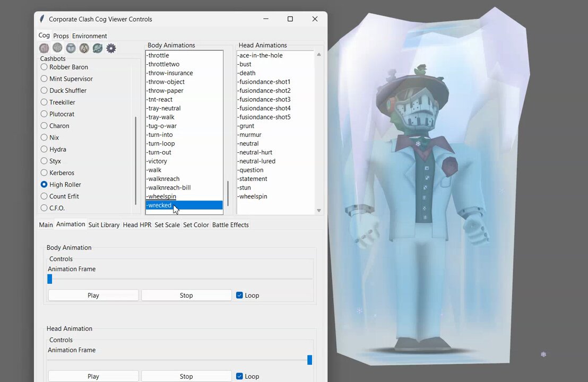
Task: Select the reddish Sellbot department icon
Action: click(x=44, y=48)
